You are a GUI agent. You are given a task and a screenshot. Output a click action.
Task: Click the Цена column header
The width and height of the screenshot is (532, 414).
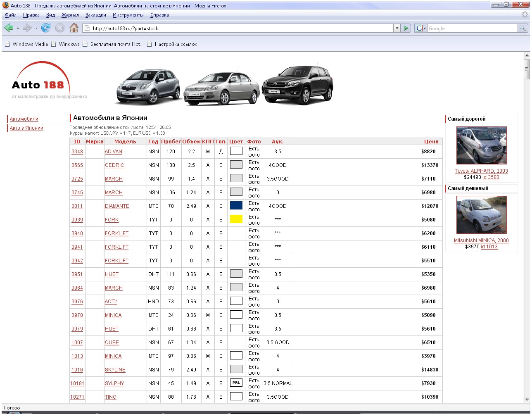tap(431, 142)
